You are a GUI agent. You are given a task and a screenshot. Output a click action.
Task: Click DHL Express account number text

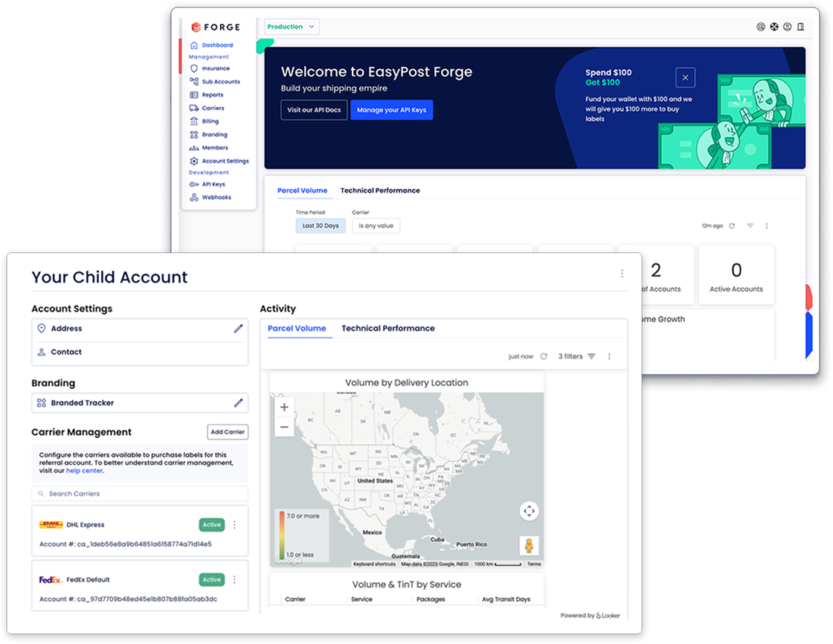pos(126,544)
